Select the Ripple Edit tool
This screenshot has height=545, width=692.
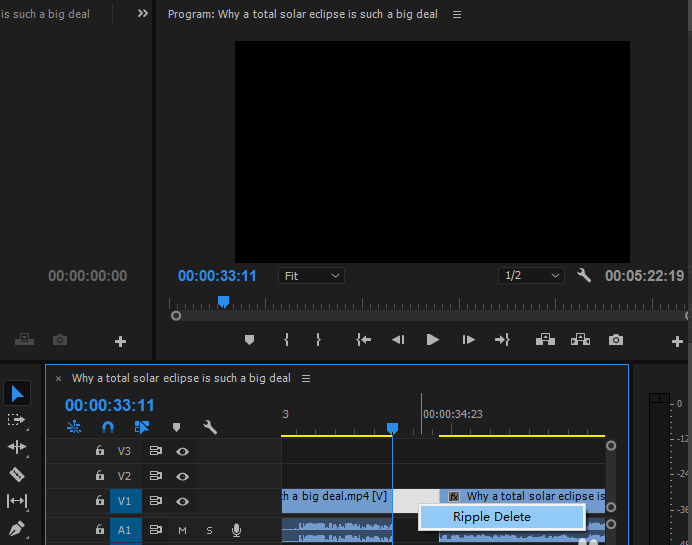(x=17, y=447)
